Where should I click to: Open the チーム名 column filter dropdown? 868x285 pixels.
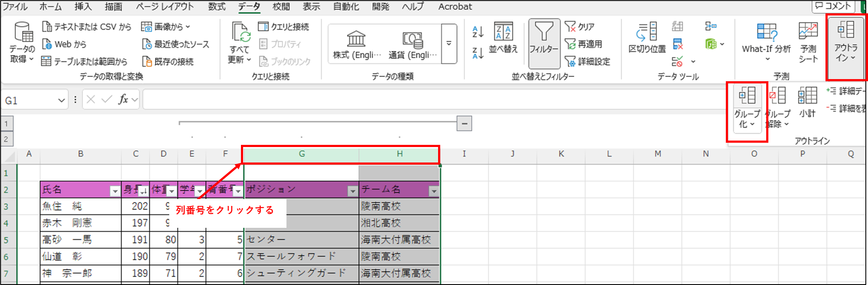click(434, 191)
